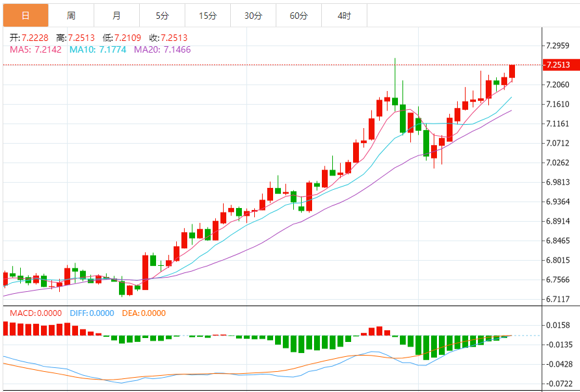Open the 15分 chart tab
The image size is (580, 392).
(x=207, y=16)
